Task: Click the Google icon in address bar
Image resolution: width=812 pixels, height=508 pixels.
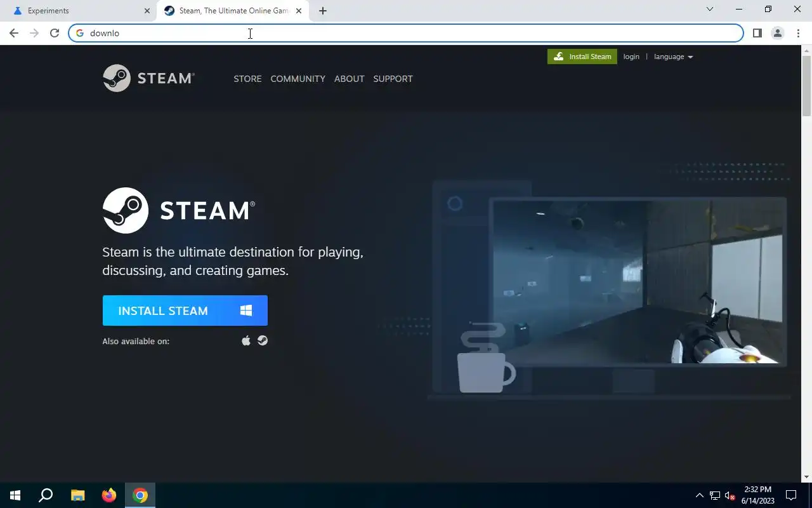Action: (x=80, y=33)
